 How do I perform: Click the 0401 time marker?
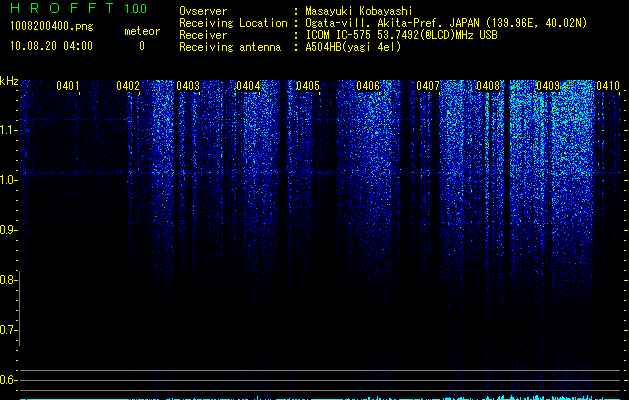[x=67, y=86]
